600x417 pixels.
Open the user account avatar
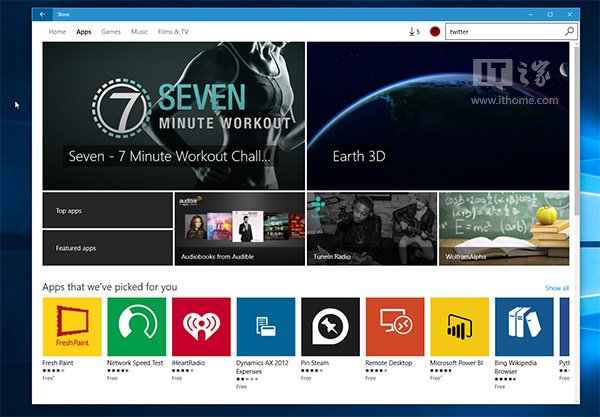coord(434,32)
